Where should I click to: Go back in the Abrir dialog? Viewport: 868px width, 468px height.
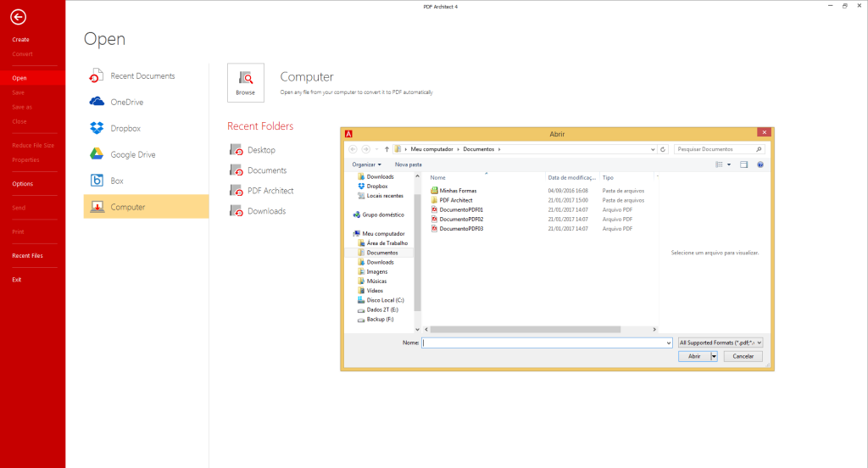click(353, 149)
